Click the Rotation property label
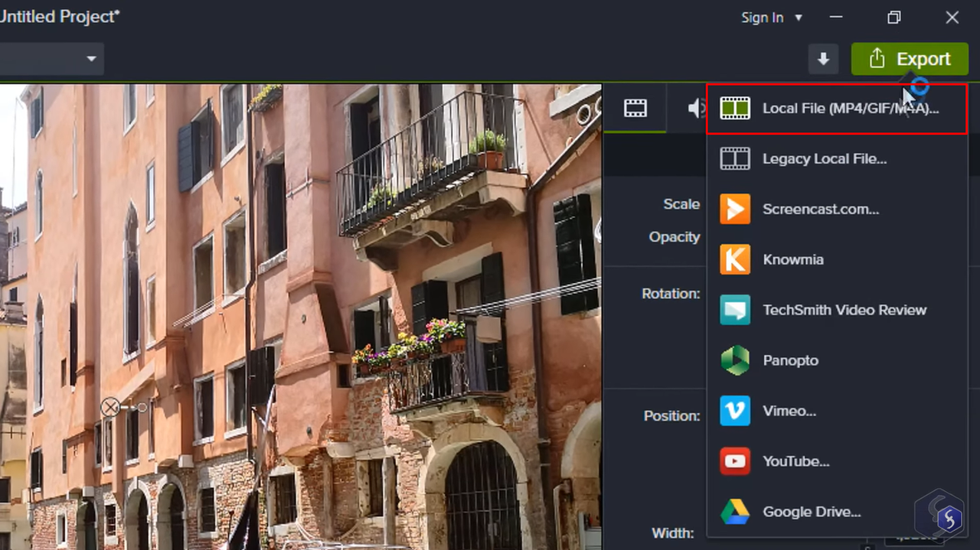980x550 pixels. click(x=671, y=294)
